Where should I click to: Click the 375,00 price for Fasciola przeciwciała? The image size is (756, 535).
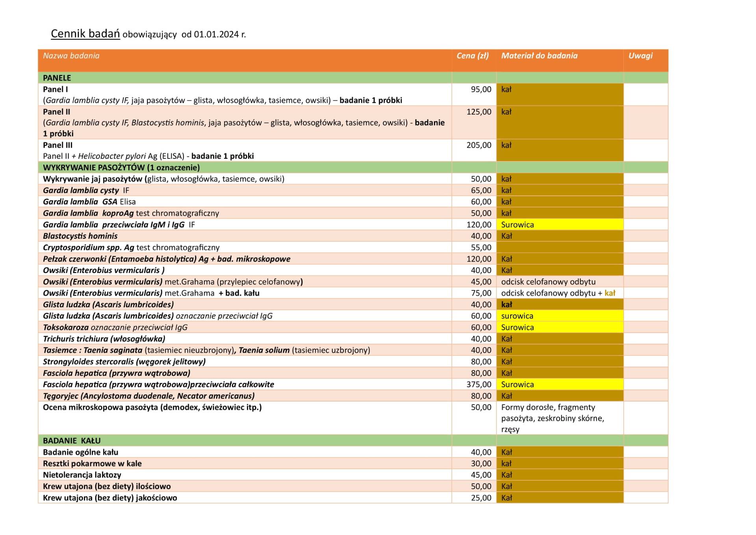pyautogui.click(x=479, y=385)
